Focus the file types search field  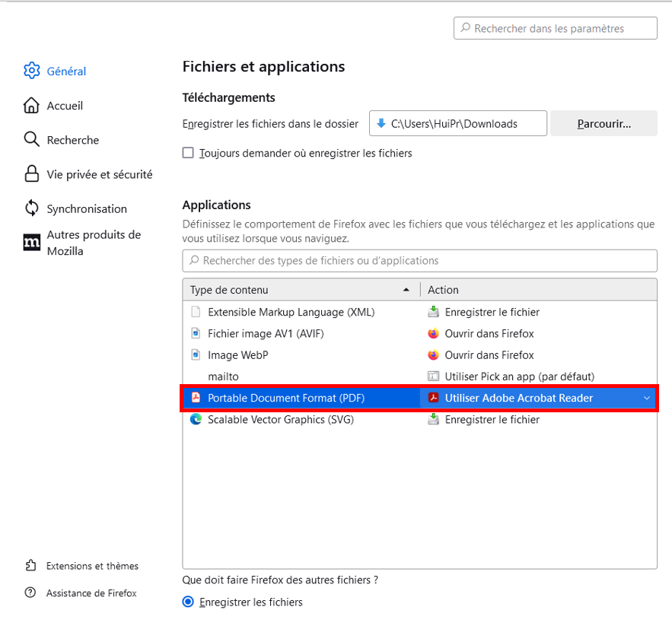pyautogui.click(x=419, y=260)
